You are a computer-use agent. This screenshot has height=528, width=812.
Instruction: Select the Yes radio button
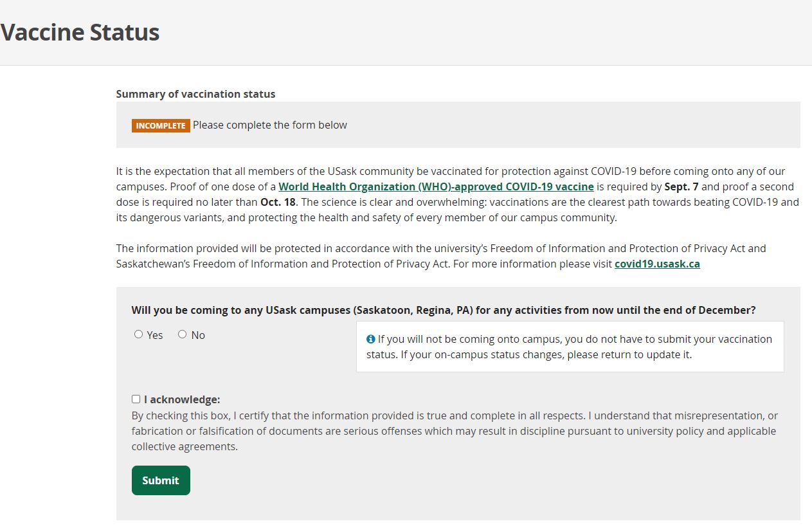[138, 334]
